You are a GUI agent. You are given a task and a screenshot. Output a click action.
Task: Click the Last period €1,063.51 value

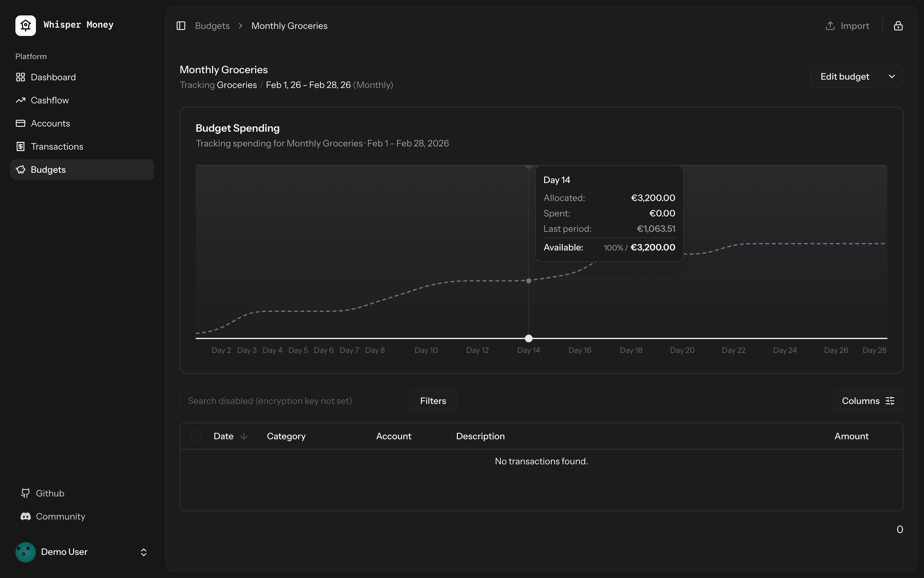[656, 229]
